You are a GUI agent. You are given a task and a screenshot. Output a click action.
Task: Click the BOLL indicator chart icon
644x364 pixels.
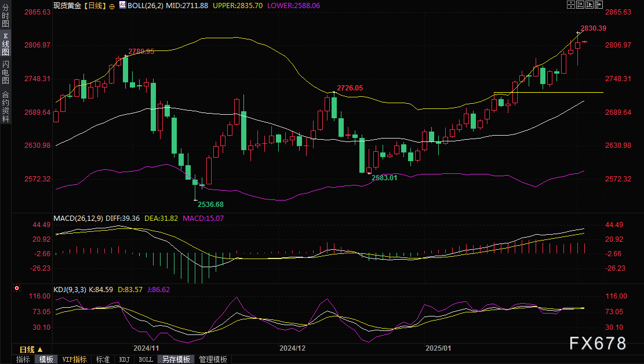click(122, 5)
